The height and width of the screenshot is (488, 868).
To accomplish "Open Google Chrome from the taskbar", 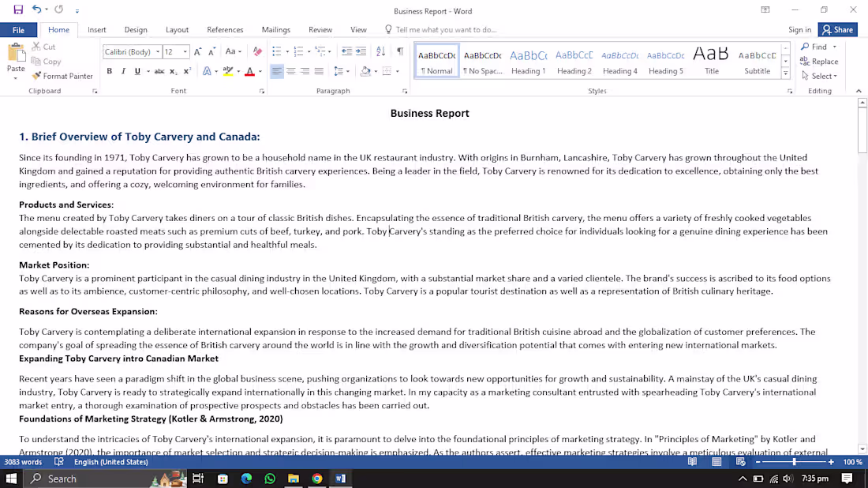I will (317, 478).
